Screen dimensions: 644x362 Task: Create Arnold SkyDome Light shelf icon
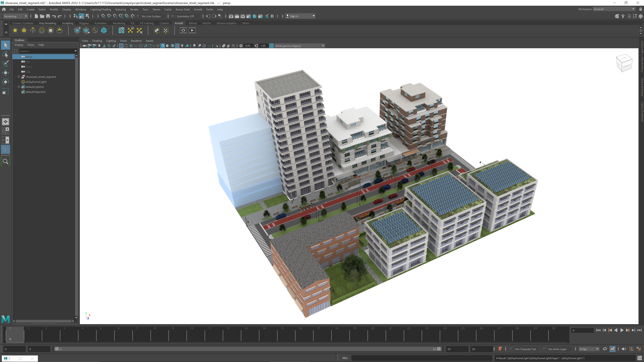tap(42, 31)
